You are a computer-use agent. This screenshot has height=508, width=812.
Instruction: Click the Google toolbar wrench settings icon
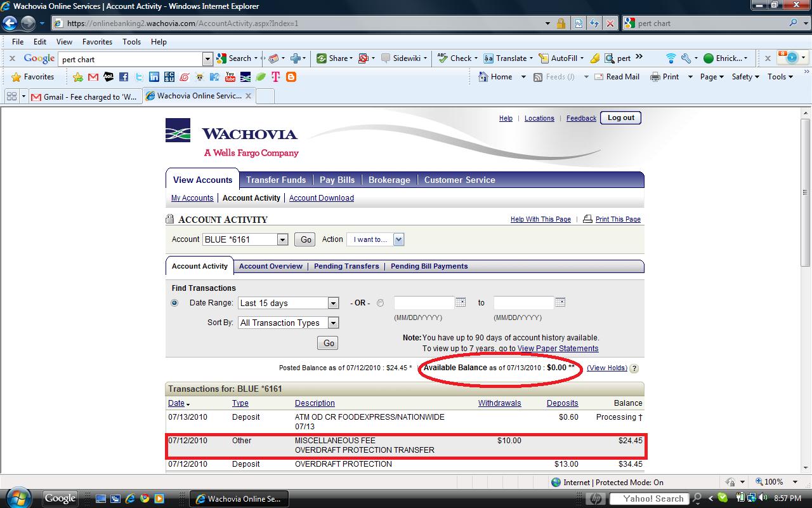686,58
